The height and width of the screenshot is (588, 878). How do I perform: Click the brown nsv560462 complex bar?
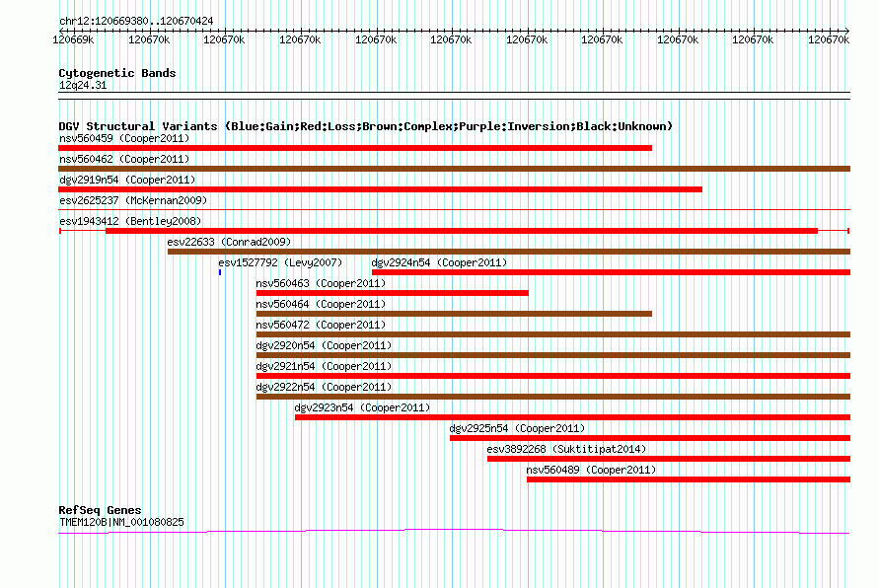(454, 169)
